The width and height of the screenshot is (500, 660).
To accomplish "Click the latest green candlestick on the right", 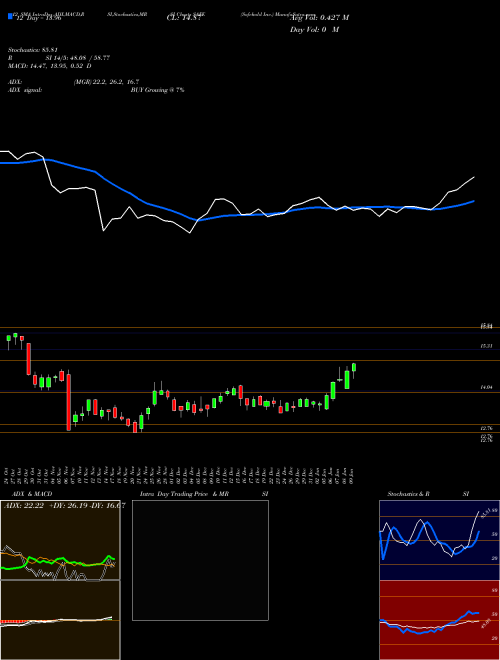I will (x=354, y=367).
